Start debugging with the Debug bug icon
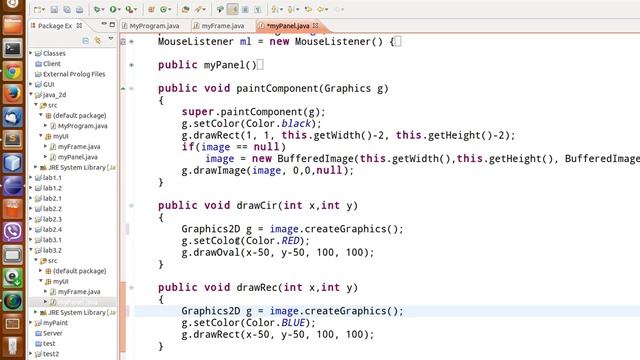The image size is (640, 360). [97, 9]
